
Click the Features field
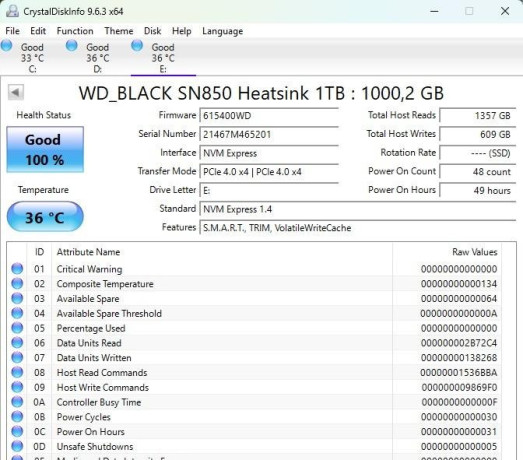[358, 228]
